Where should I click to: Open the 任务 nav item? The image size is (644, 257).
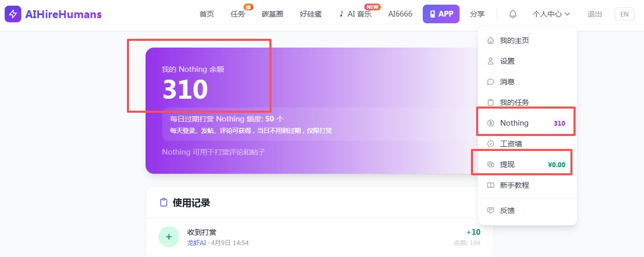tap(237, 14)
